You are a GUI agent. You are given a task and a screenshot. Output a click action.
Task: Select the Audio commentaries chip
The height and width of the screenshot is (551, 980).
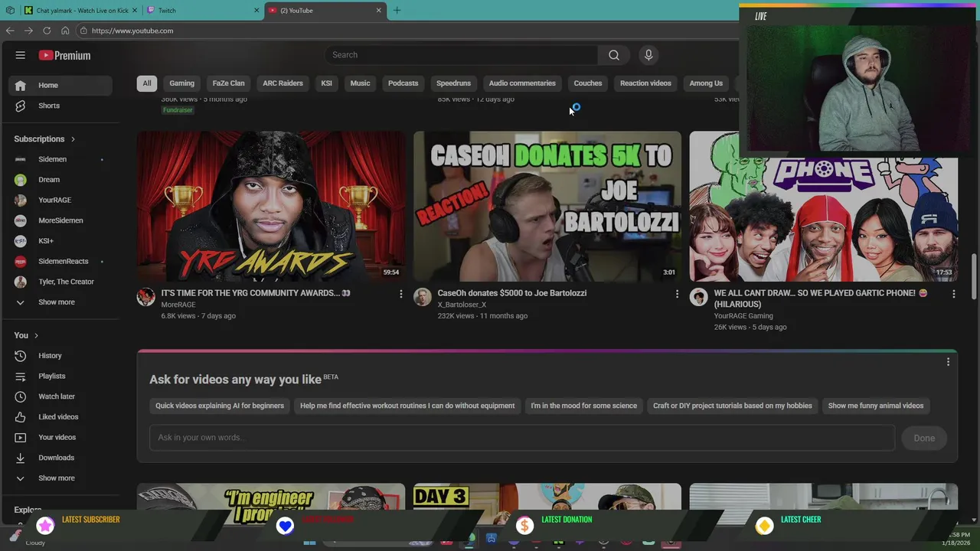(522, 83)
